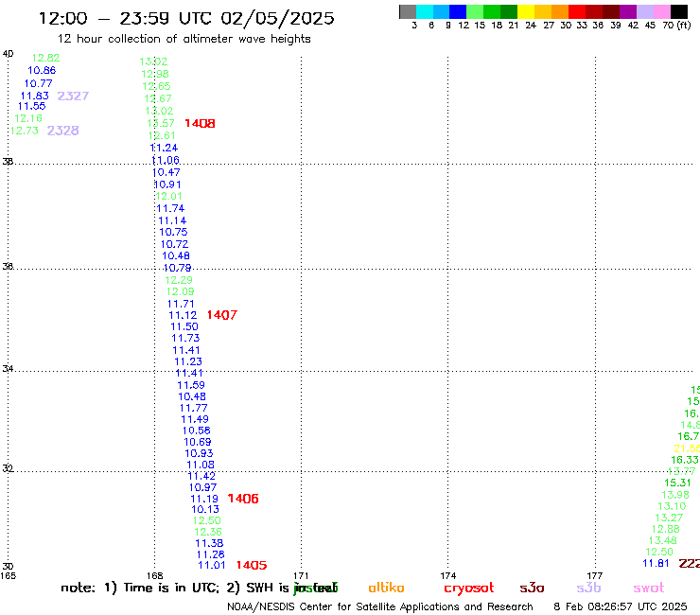Click the cryosat pass number 1408
Screen dimensions: 700x615
[200, 123]
